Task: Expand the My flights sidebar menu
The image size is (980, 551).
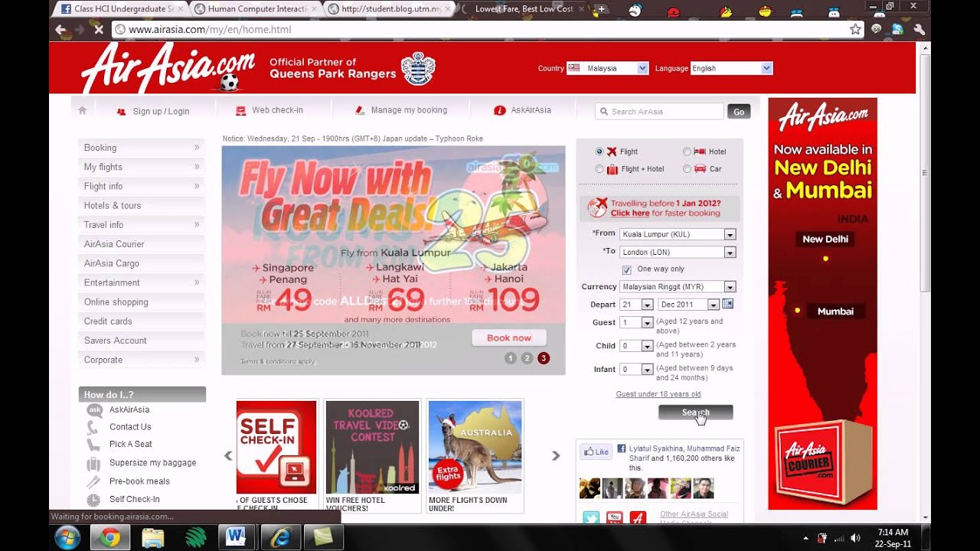Action: (x=142, y=167)
